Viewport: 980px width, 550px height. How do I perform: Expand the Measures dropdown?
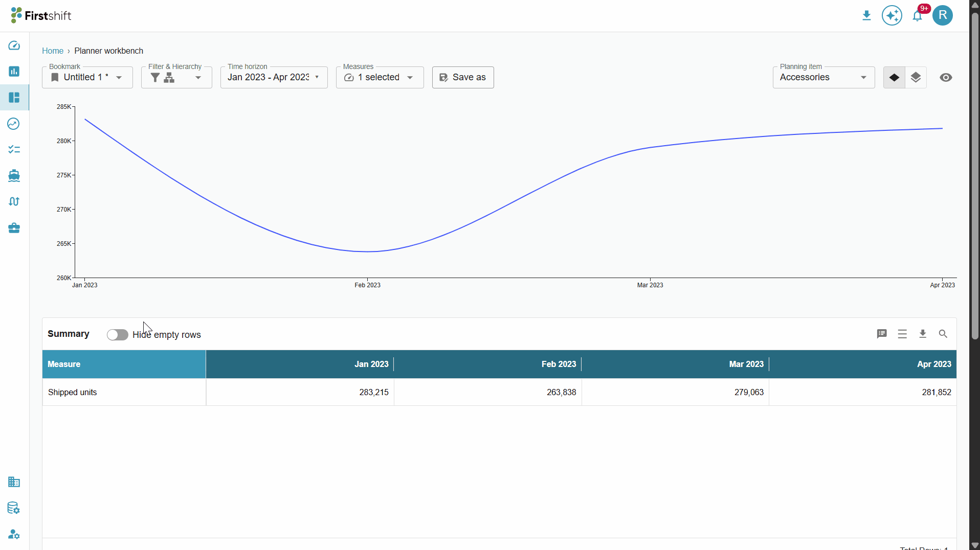380,78
